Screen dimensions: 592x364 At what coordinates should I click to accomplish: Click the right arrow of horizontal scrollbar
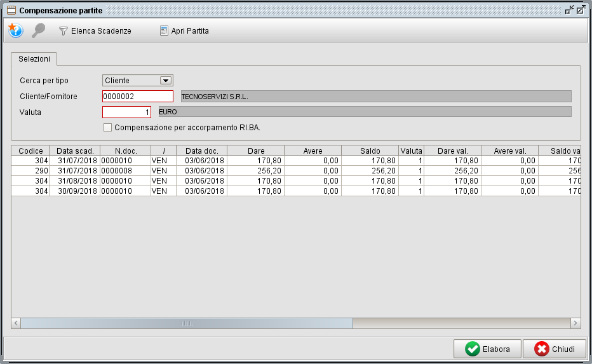575,323
